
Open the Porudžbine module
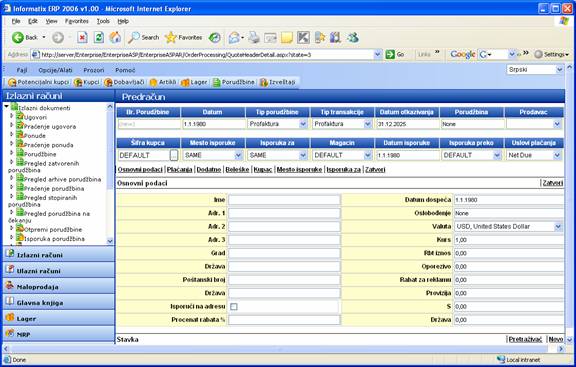coord(234,82)
